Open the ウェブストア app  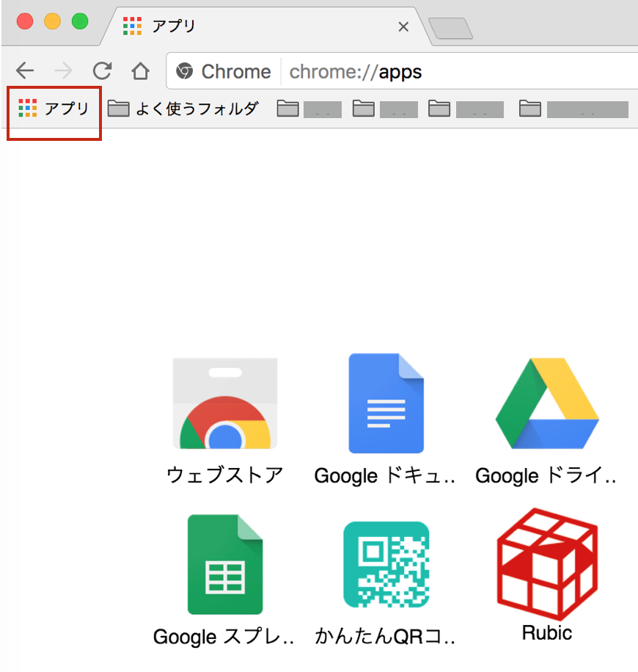(x=224, y=403)
